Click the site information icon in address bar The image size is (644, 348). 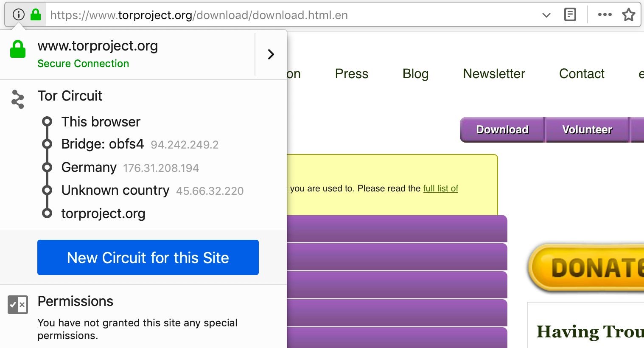click(x=18, y=15)
